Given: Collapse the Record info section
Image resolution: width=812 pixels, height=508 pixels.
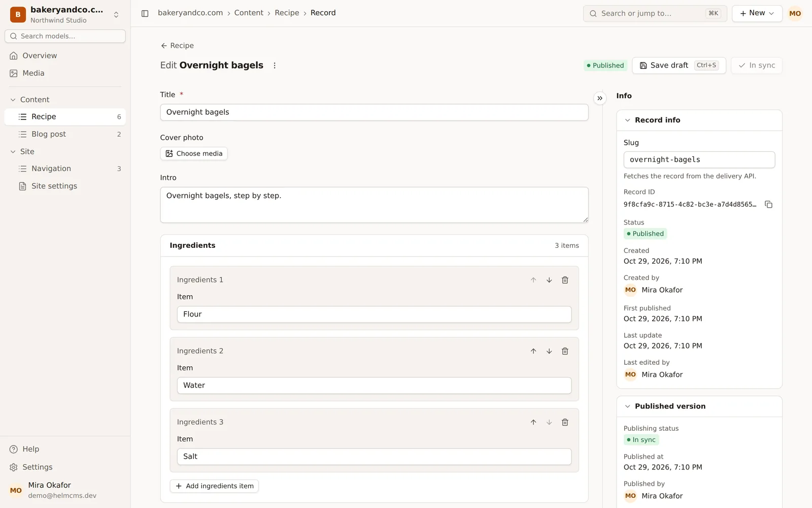Looking at the screenshot, I should 699,120.
